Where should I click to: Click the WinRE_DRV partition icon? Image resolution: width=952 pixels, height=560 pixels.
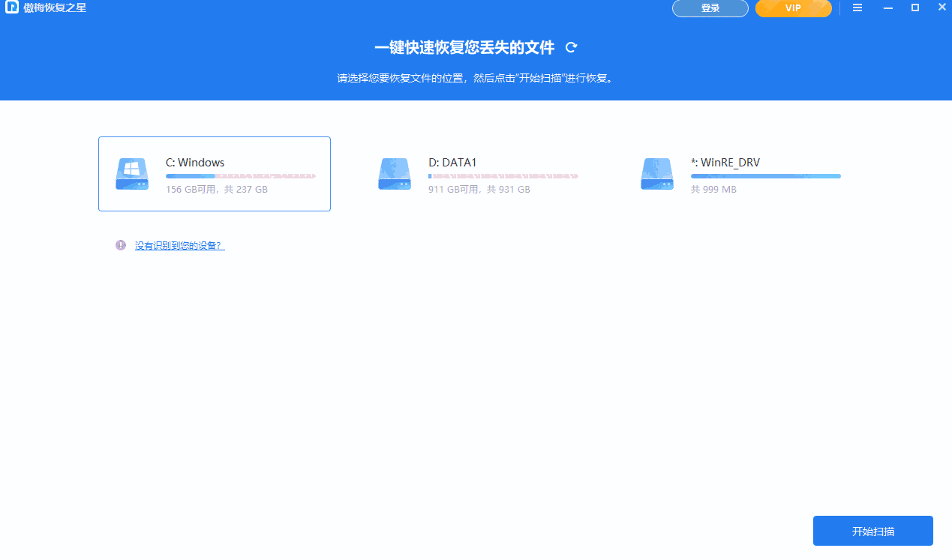coord(656,173)
